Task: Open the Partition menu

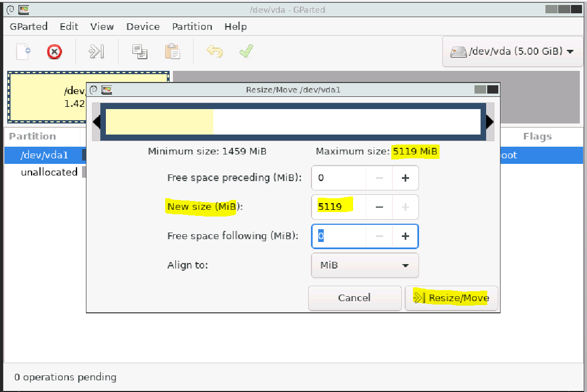Action: [x=192, y=27]
